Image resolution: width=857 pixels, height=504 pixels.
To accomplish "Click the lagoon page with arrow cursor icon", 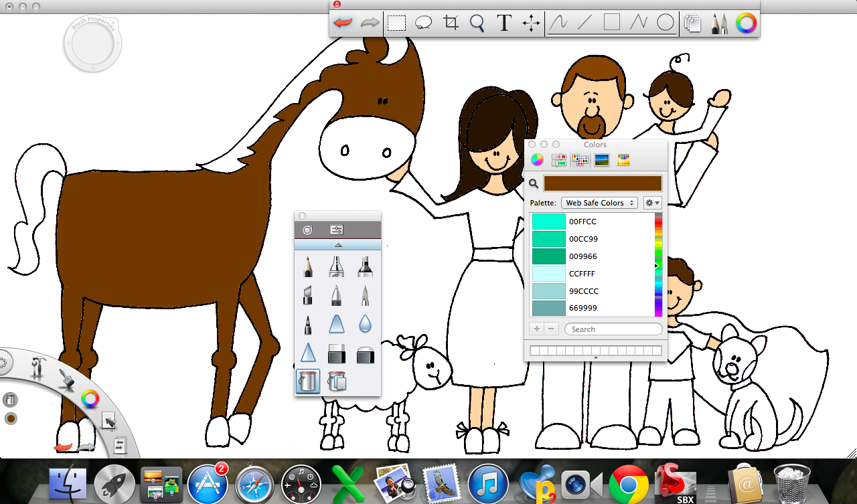I will 108,421.
